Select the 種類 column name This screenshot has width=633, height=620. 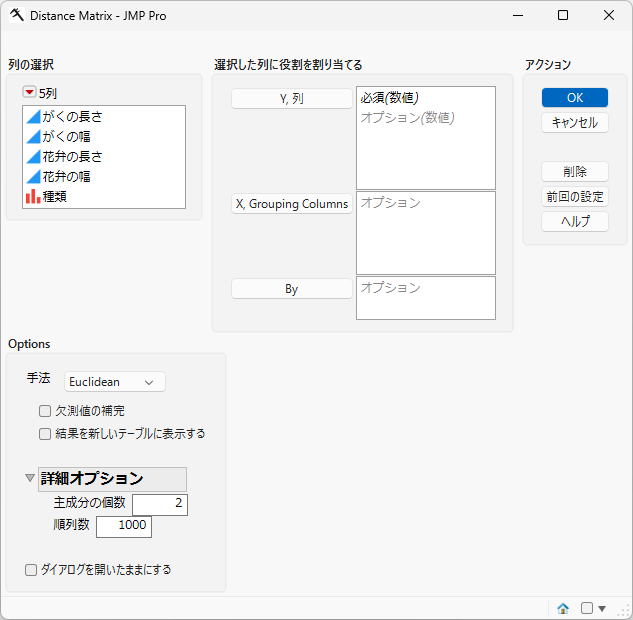54,197
